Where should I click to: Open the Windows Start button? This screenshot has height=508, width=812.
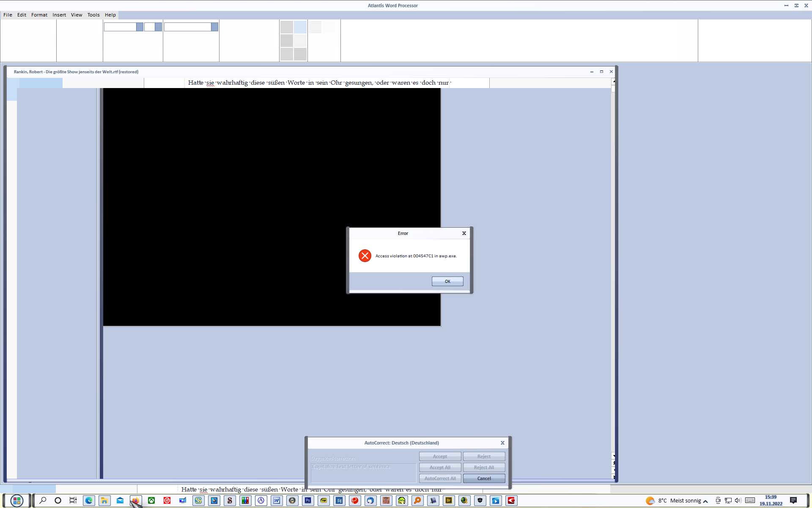tap(17, 500)
